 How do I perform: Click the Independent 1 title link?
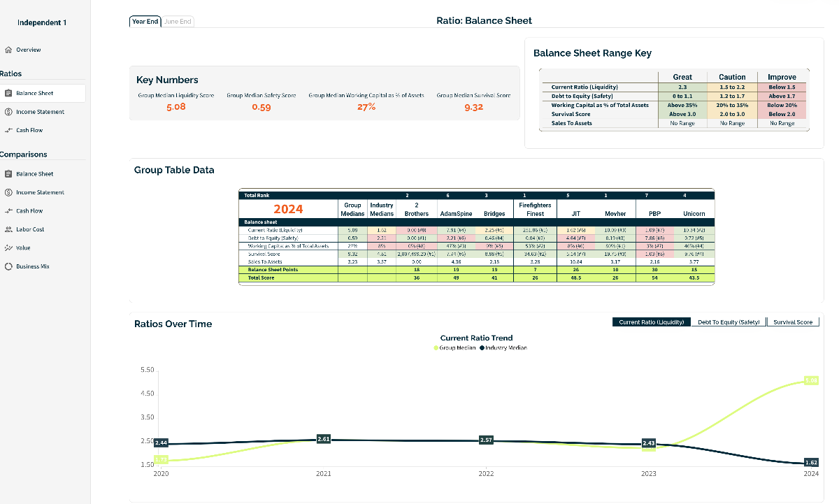coord(43,22)
